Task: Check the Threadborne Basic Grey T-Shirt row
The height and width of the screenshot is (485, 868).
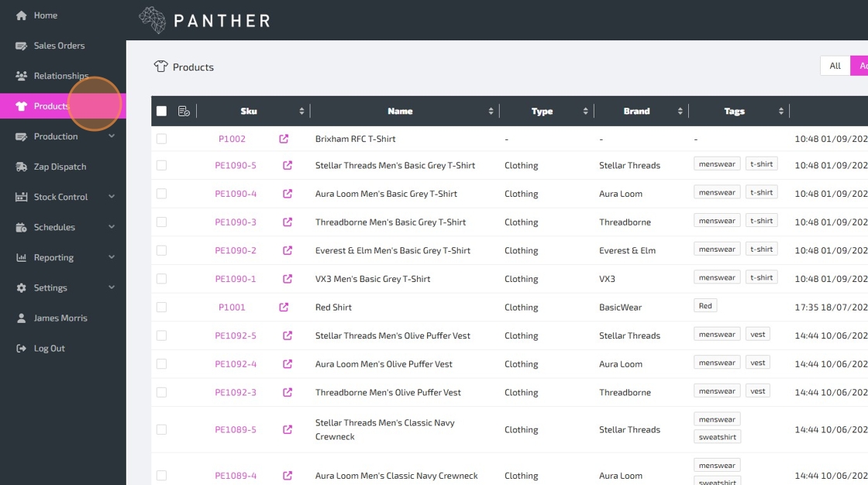Action: [162, 222]
